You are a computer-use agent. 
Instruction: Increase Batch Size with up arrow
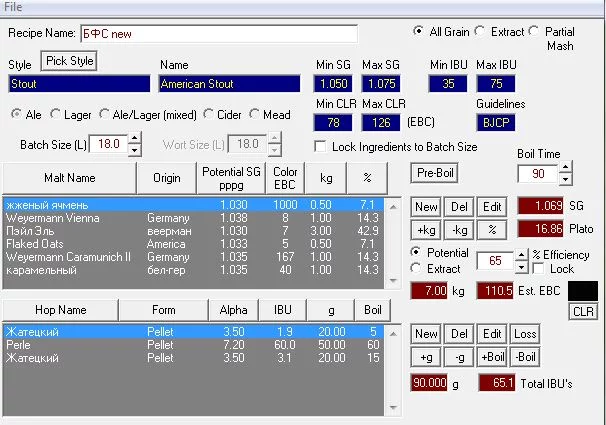tap(134, 138)
